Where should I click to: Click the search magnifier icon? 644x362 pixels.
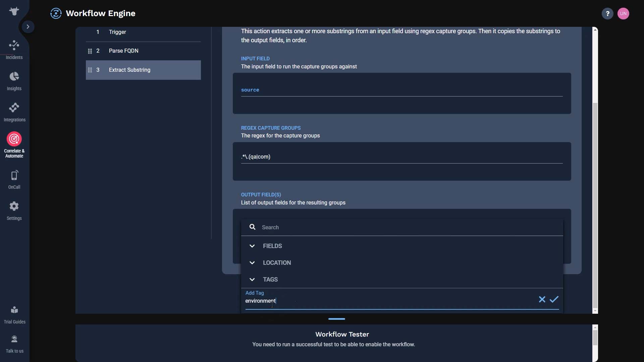[x=253, y=227]
